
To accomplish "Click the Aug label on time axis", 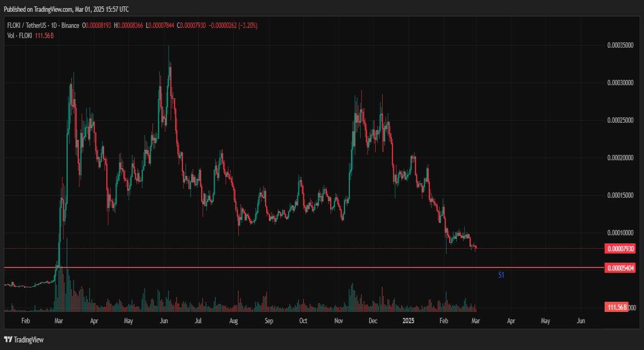I will (234, 321).
